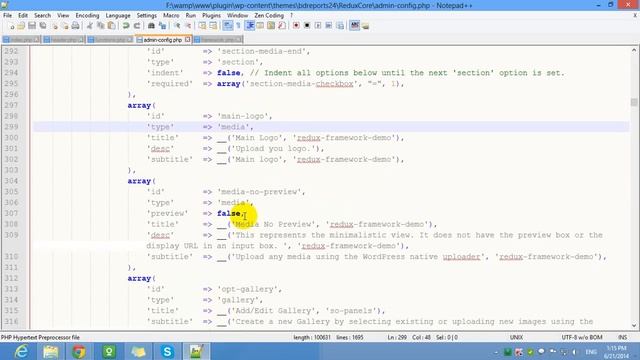This screenshot has width=640, height=360.
Task: Open the Macro menu
Action: click(171, 16)
